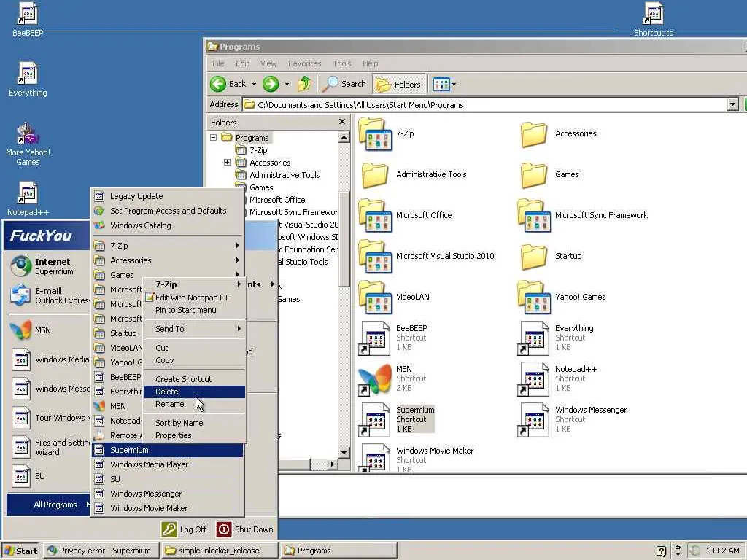Image resolution: width=747 pixels, height=560 pixels.
Task: Select the Windows Messenger shortcut icon in file list
Action: pos(533,421)
